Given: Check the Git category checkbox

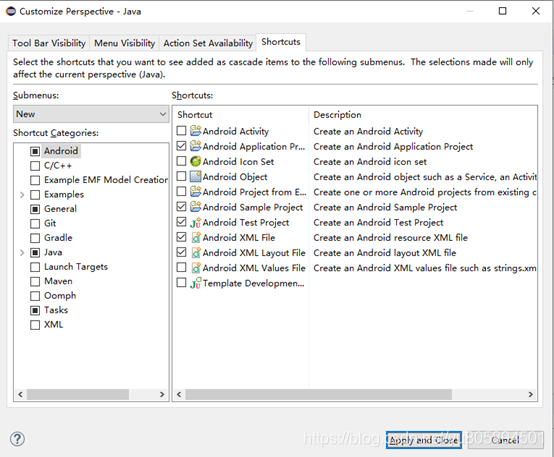Looking at the screenshot, I should (35, 224).
